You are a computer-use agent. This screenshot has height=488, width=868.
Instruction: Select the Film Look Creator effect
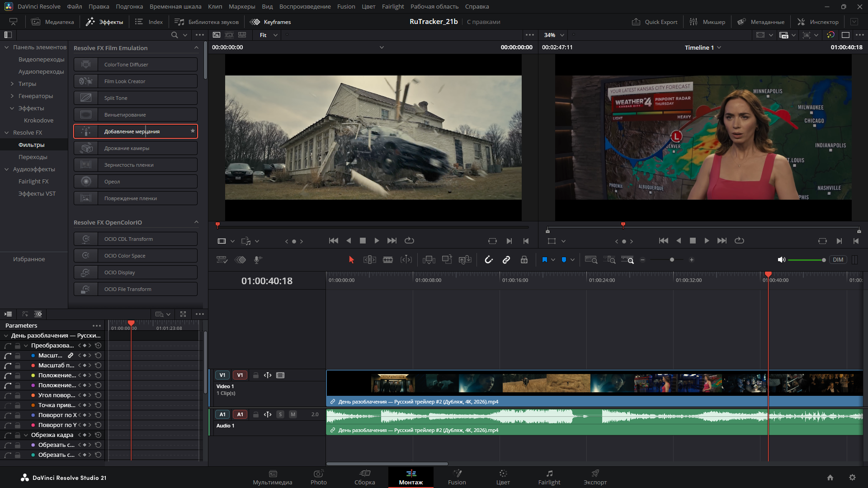click(x=136, y=81)
